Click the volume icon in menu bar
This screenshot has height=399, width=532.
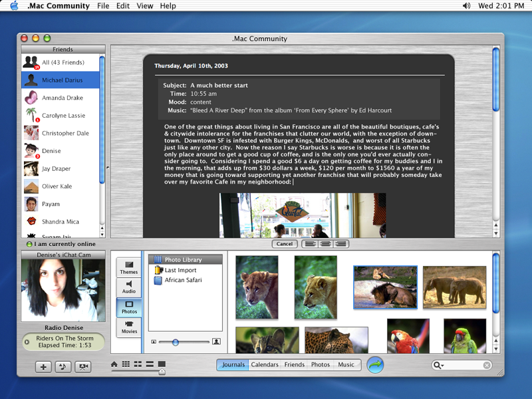(467, 6)
